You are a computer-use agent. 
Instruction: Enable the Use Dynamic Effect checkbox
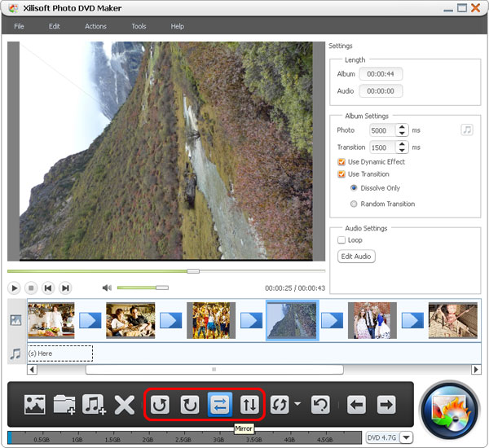[342, 161]
